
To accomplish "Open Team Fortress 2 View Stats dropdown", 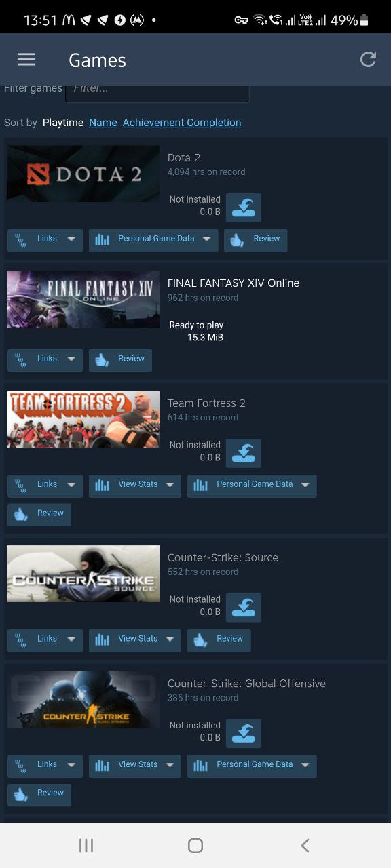I will (x=135, y=486).
